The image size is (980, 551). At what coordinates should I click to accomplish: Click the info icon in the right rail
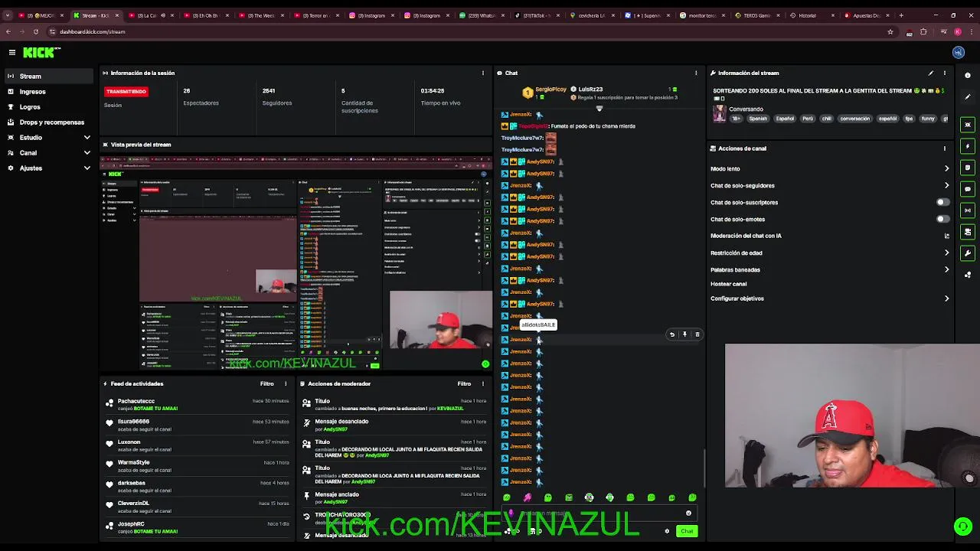(968, 75)
